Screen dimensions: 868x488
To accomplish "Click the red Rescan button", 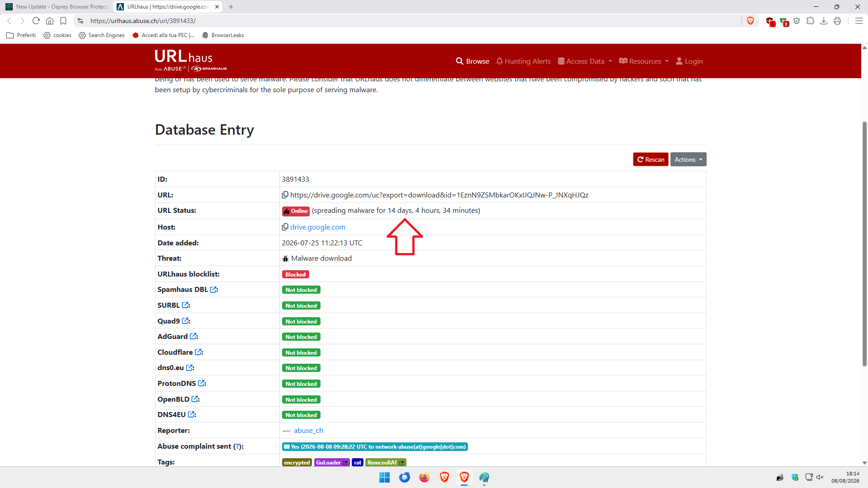I will 651,160.
